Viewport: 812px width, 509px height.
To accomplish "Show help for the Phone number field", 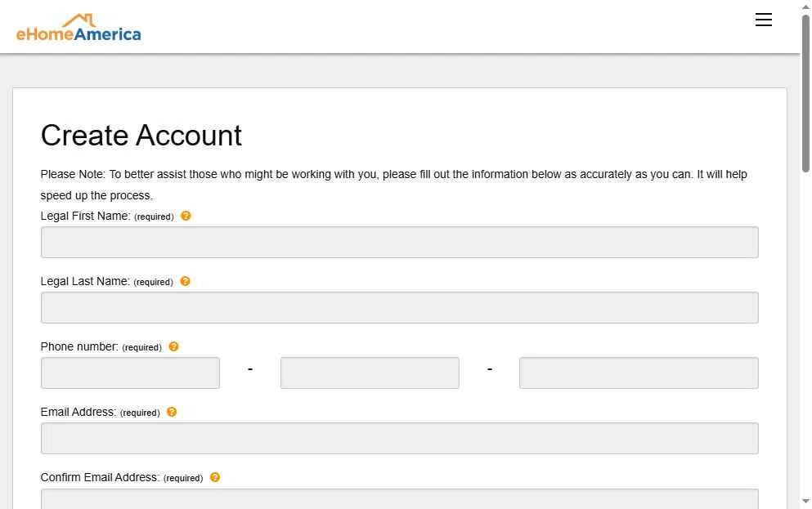I will click(173, 346).
